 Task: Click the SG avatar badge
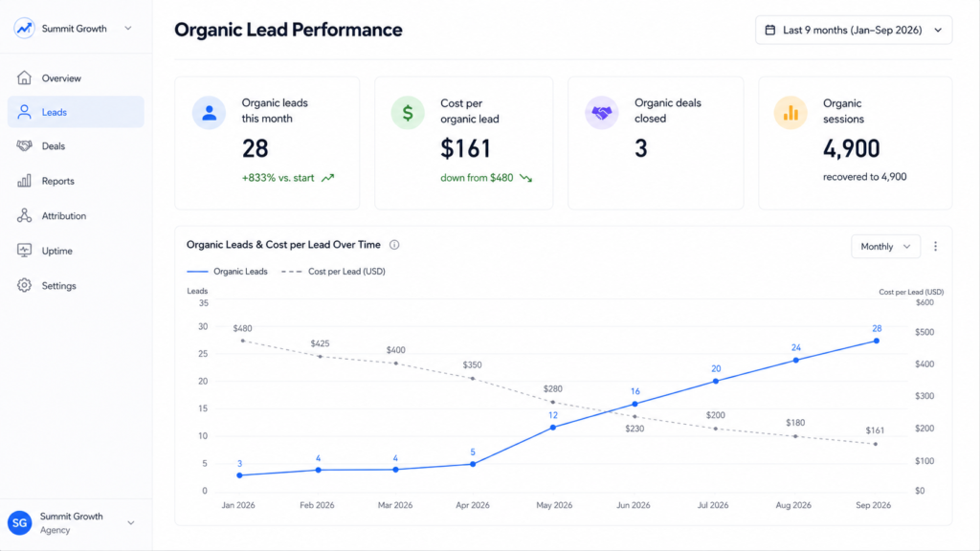[19, 523]
